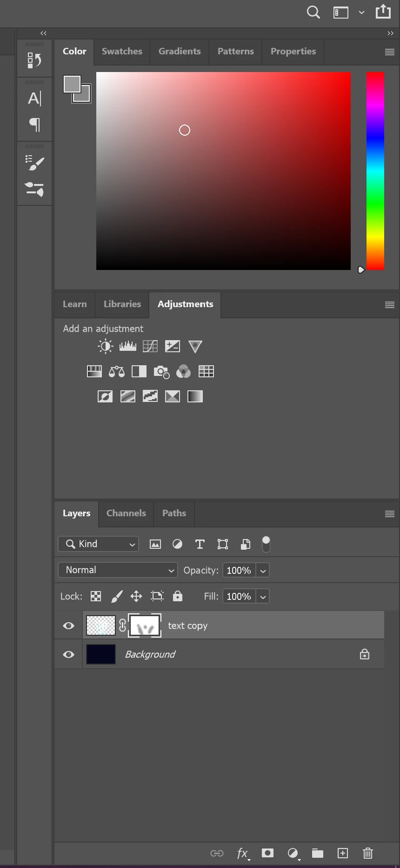
Task: Collapse the panels with right double-arrow
Action: [x=390, y=33]
